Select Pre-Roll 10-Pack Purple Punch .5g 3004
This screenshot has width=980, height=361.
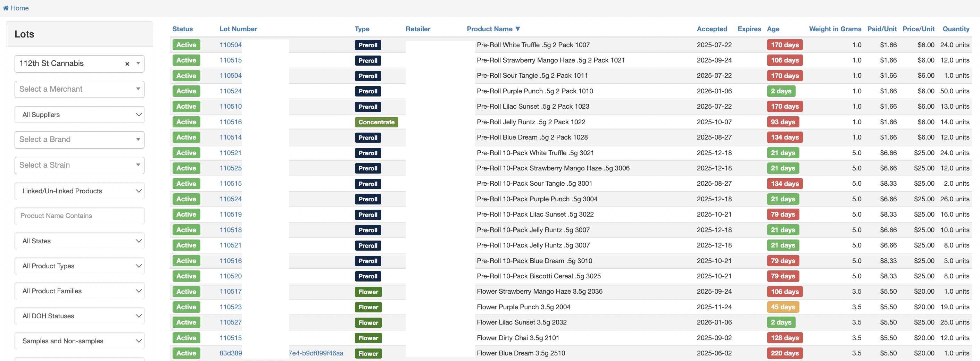537,199
